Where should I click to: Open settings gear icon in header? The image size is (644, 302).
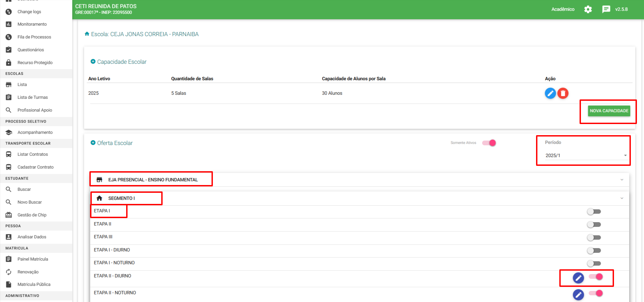click(x=588, y=9)
